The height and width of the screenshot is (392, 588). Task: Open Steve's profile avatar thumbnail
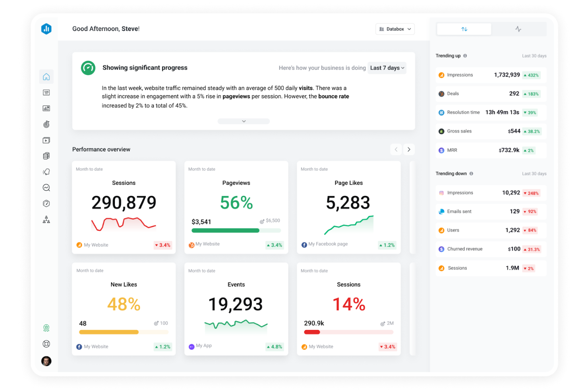46,361
